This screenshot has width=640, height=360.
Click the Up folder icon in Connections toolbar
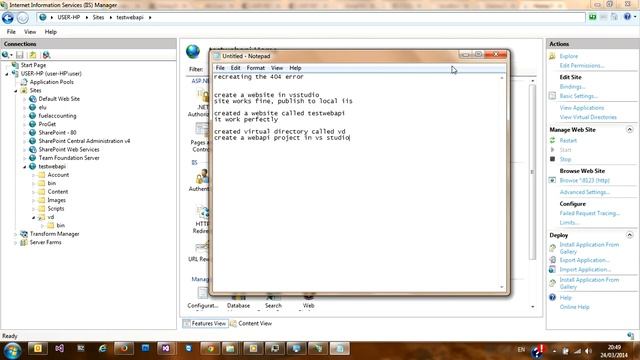tap(33, 55)
